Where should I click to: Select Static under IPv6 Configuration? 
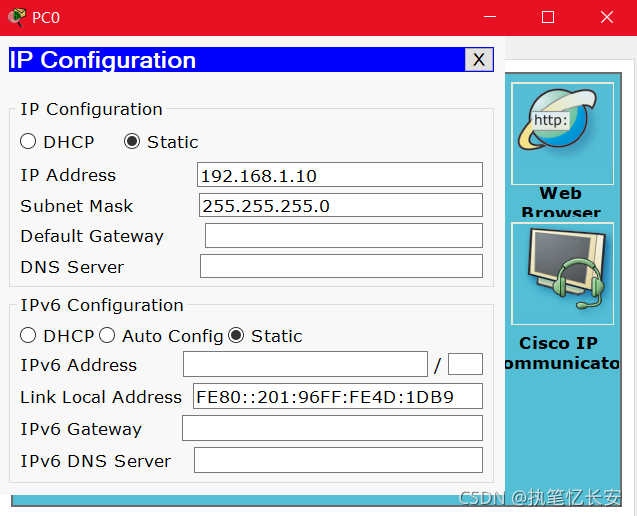[x=236, y=336]
